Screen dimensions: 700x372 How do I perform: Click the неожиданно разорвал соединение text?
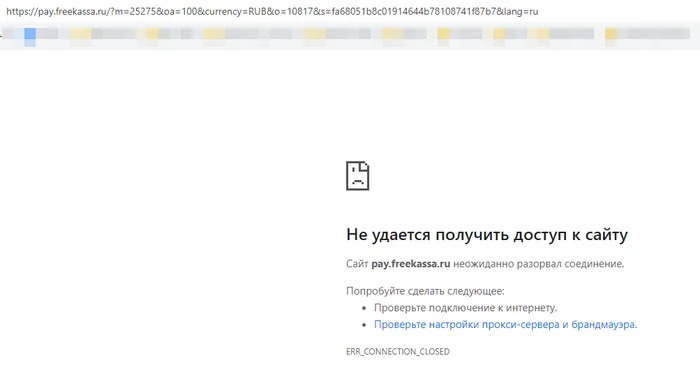pyautogui.click(x=538, y=264)
